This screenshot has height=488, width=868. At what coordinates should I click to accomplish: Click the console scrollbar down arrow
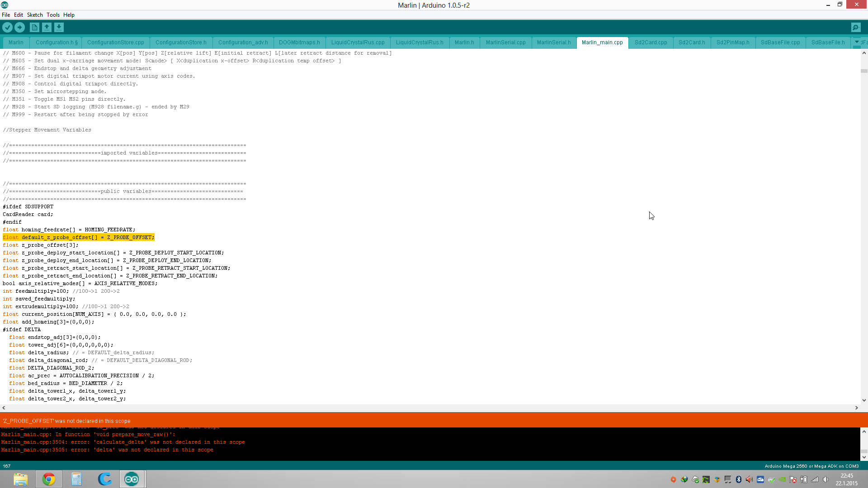point(864,457)
